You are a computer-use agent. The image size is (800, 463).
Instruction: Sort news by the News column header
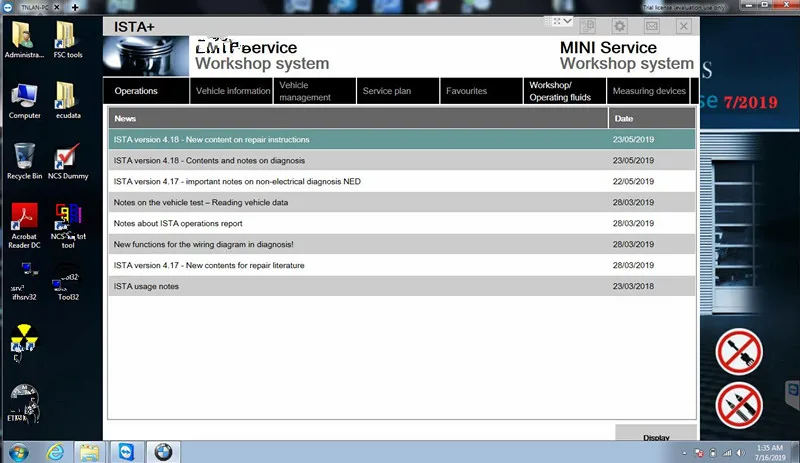(x=358, y=118)
